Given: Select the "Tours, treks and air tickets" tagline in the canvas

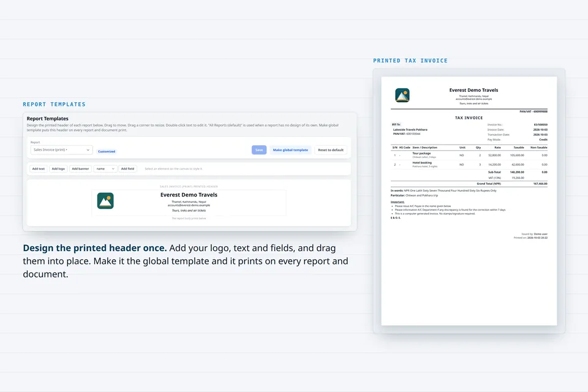Looking at the screenshot, I should 189,211.
